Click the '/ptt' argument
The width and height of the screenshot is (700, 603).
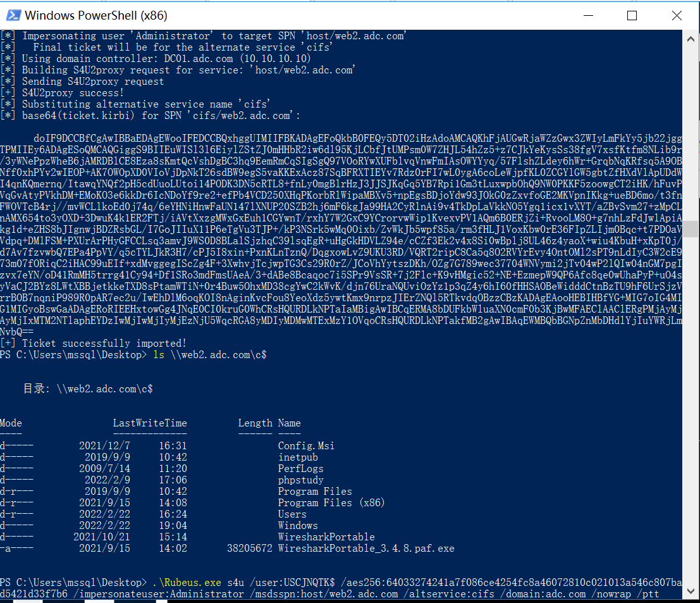point(648,594)
